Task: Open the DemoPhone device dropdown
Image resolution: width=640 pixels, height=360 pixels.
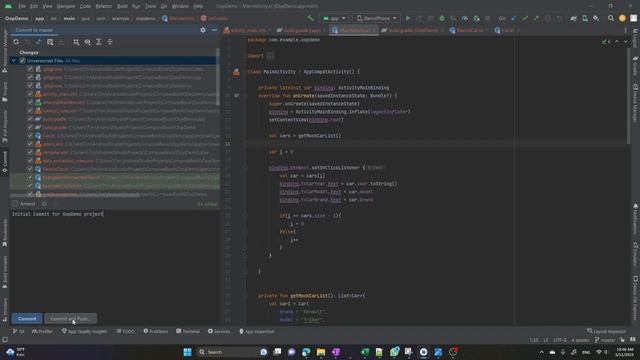Action: tap(376, 18)
